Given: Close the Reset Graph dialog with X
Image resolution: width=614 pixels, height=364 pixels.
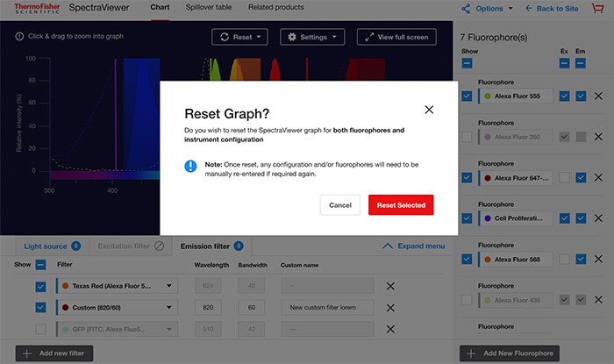Looking at the screenshot, I should pos(429,110).
